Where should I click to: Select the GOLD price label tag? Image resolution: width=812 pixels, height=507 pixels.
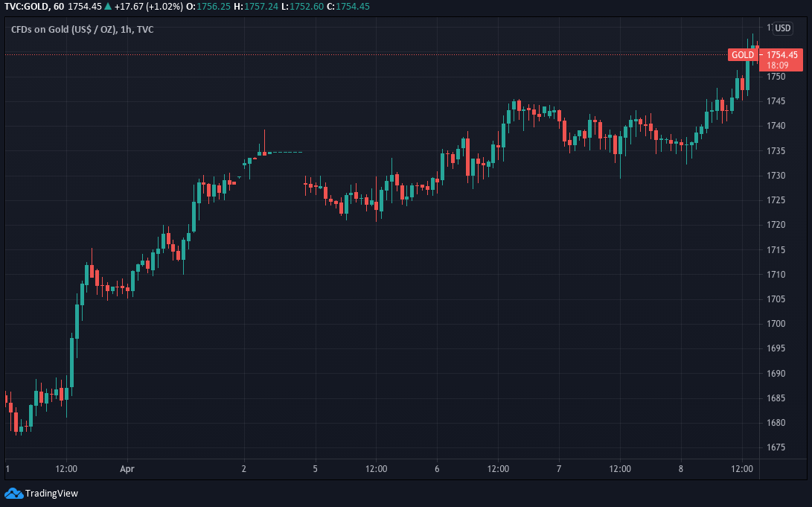point(743,55)
